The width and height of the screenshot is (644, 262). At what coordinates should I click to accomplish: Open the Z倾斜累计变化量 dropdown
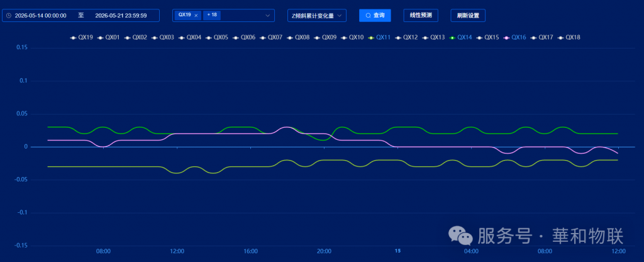tap(317, 15)
